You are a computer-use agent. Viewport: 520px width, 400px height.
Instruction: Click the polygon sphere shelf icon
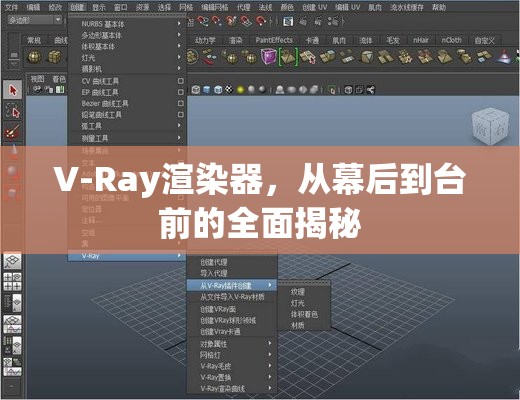34,57
